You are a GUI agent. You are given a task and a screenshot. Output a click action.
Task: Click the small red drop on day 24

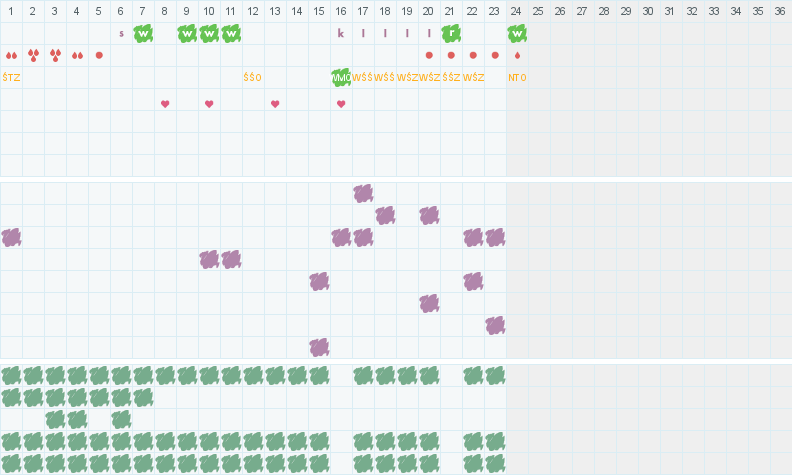(517, 55)
